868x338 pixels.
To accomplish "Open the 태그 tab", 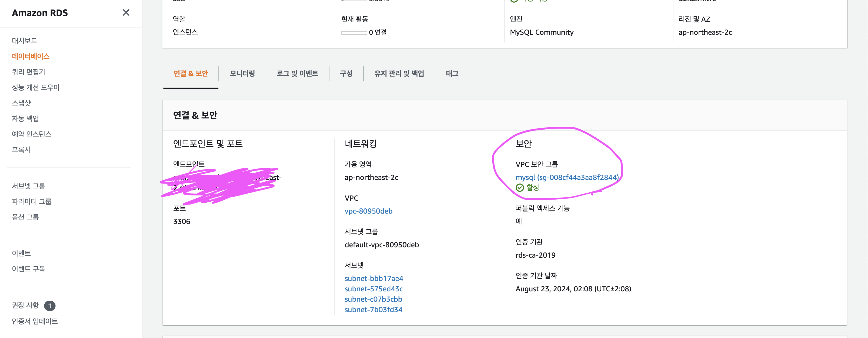I will (452, 73).
